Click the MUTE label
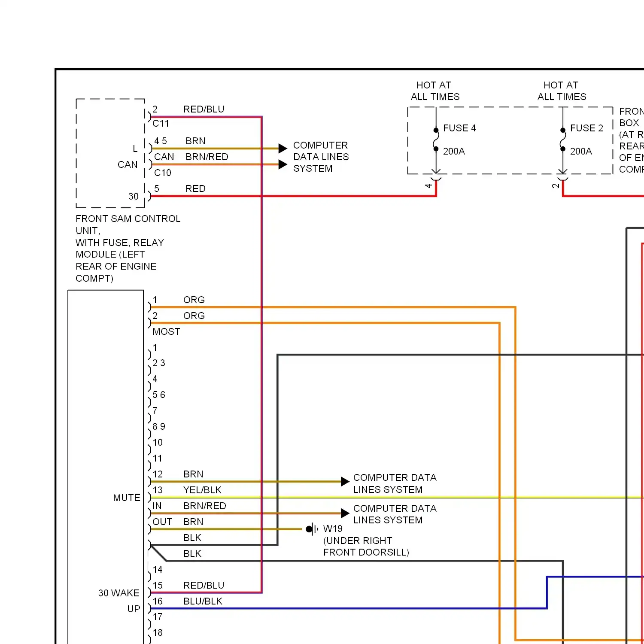This screenshot has width=644, height=644. [127, 498]
